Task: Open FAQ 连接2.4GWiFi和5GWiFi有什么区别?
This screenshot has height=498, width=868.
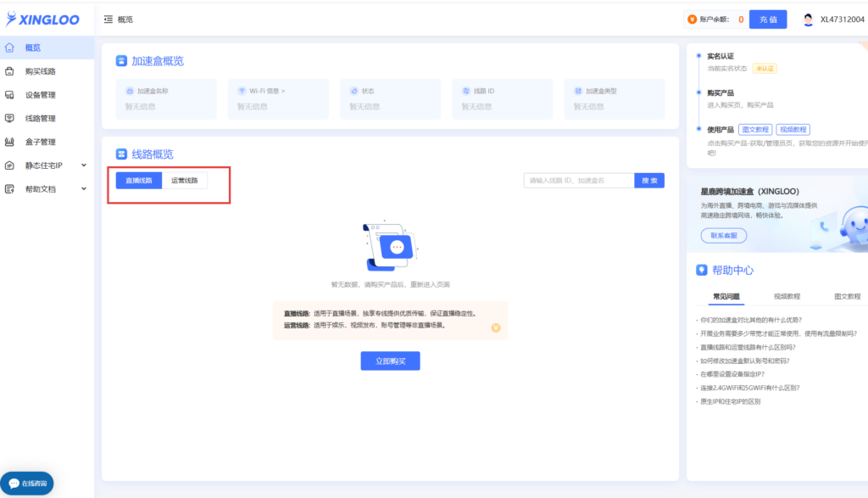Action: 749,388
